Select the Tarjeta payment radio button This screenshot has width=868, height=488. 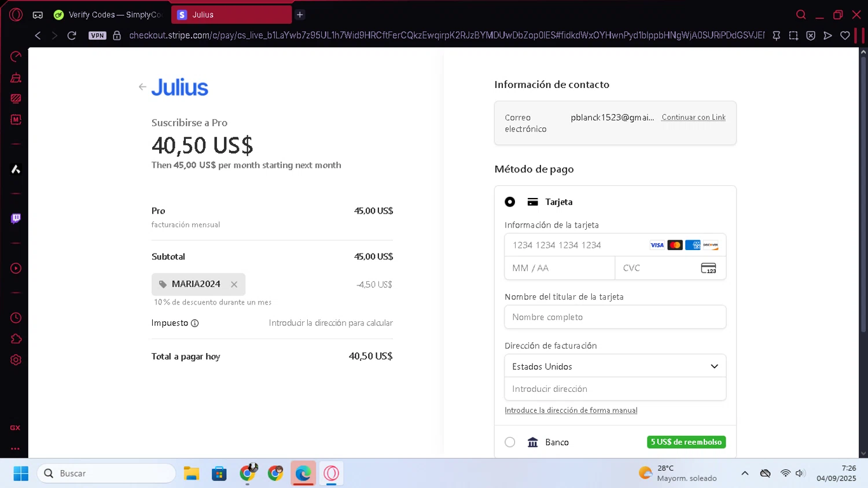click(x=510, y=202)
